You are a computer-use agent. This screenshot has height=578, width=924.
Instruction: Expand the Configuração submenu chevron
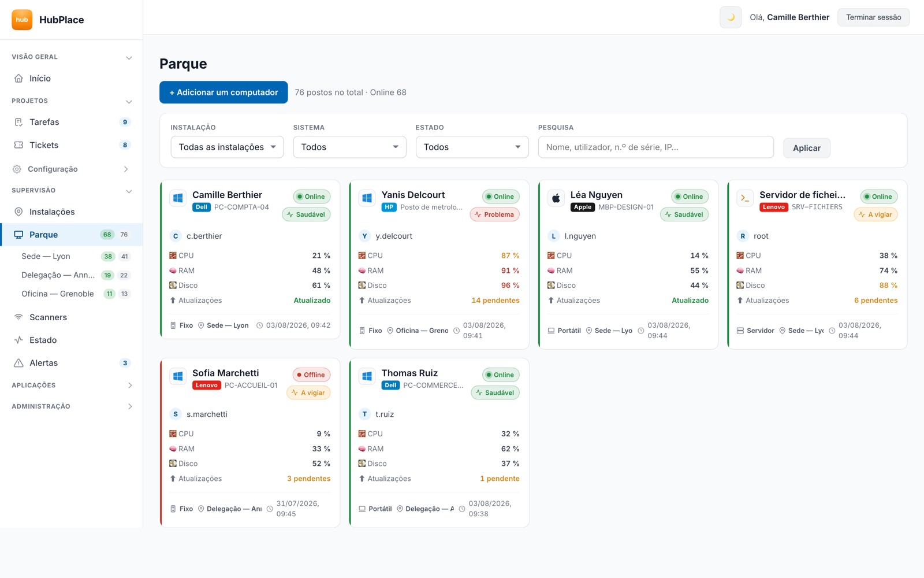pos(126,169)
